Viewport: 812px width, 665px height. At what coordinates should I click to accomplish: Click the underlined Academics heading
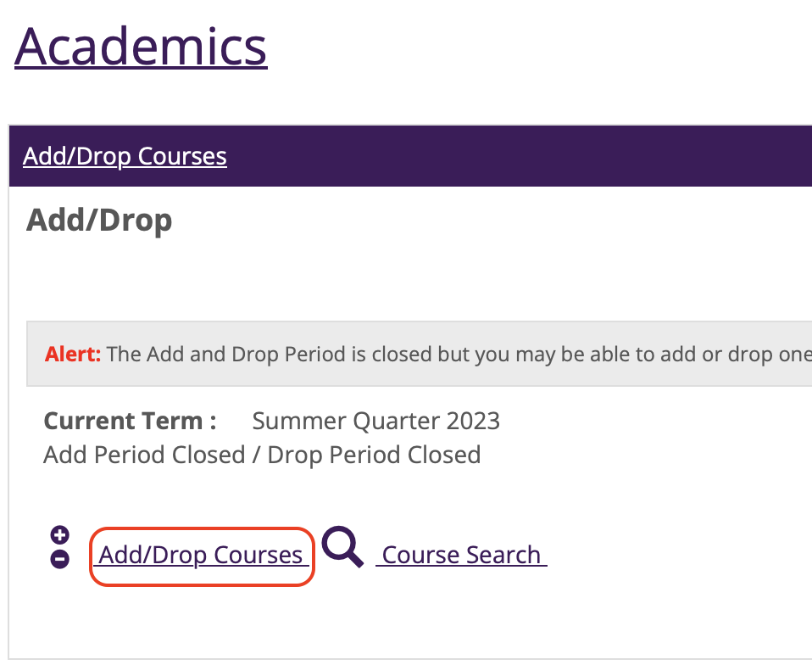pyautogui.click(x=140, y=47)
